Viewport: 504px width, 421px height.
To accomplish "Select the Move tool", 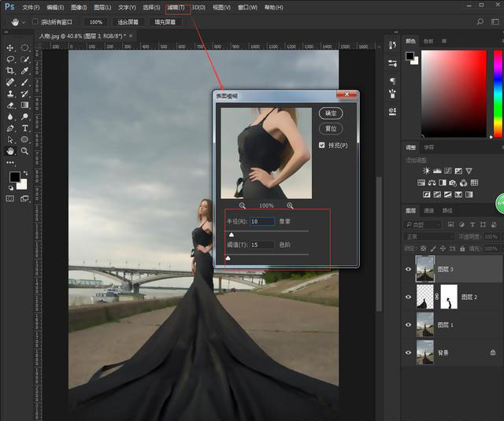I will pyautogui.click(x=10, y=48).
